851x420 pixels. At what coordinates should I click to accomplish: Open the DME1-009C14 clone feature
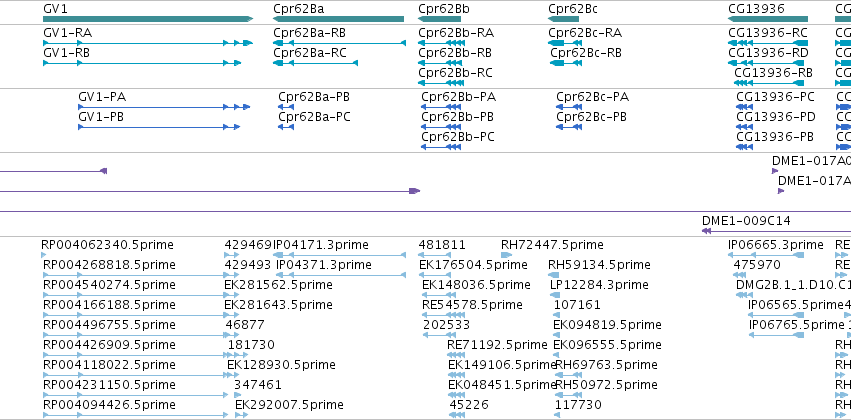746,221
